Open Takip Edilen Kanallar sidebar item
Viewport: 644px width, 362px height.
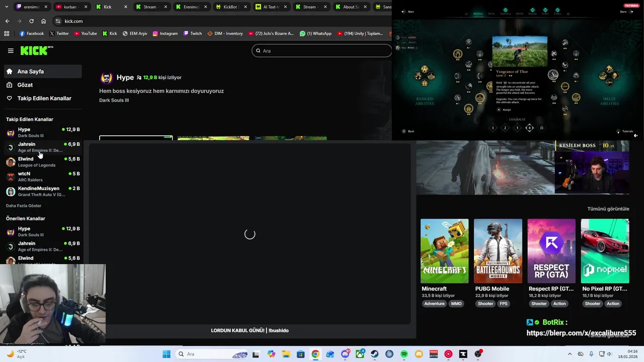tap(43, 99)
